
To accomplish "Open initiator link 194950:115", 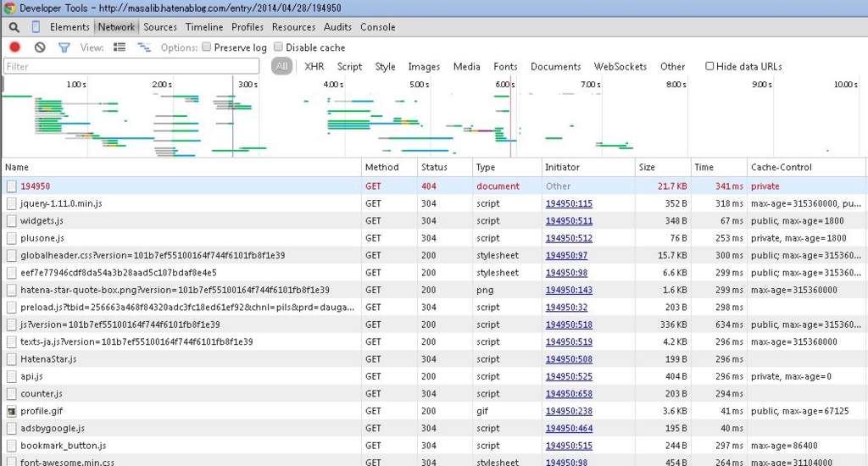I will (569, 203).
